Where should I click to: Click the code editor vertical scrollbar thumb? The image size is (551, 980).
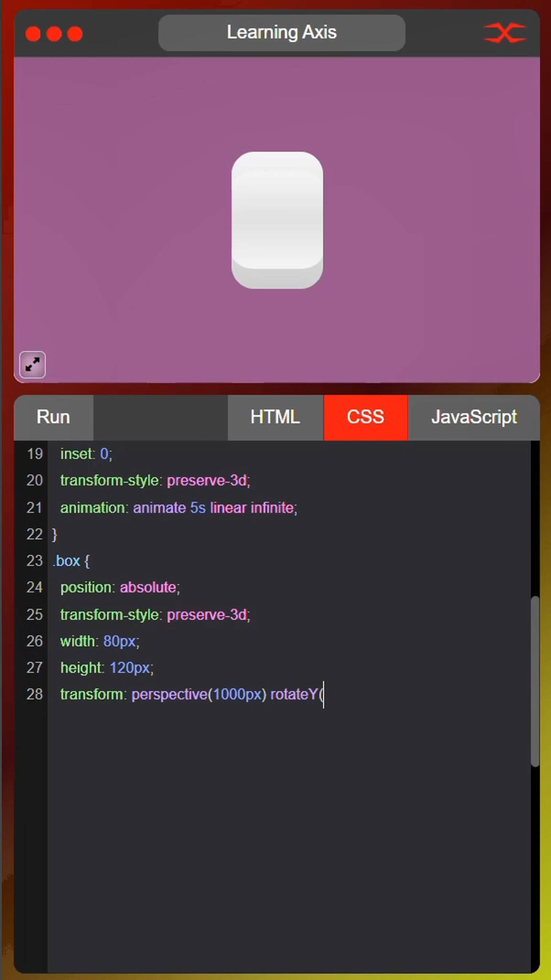pyautogui.click(x=535, y=681)
